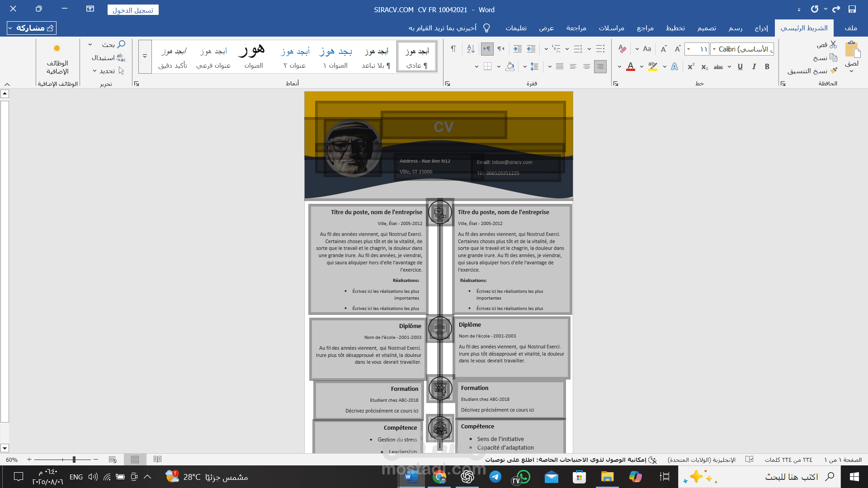868x488 pixels.
Task: Click the Sort A-Z icon
Action: point(471,49)
